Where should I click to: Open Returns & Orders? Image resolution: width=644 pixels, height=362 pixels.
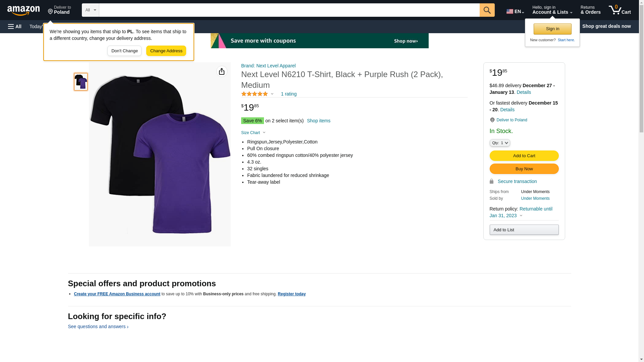pos(590,10)
